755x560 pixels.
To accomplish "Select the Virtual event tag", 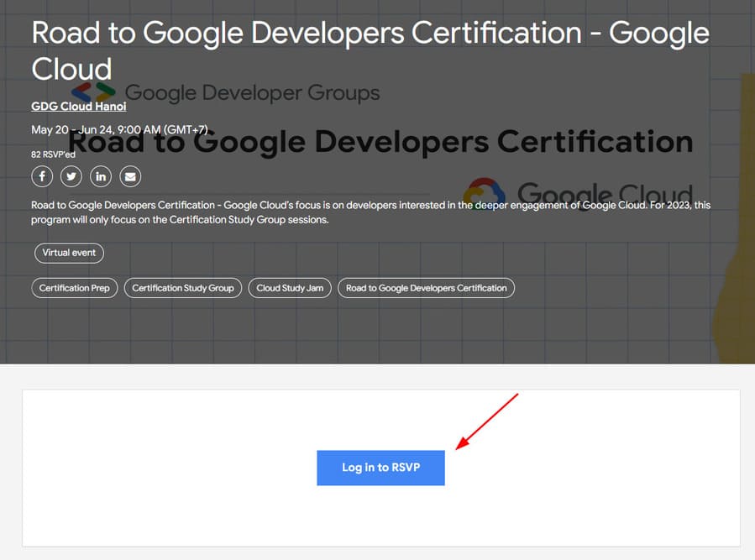I will pyautogui.click(x=69, y=253).
